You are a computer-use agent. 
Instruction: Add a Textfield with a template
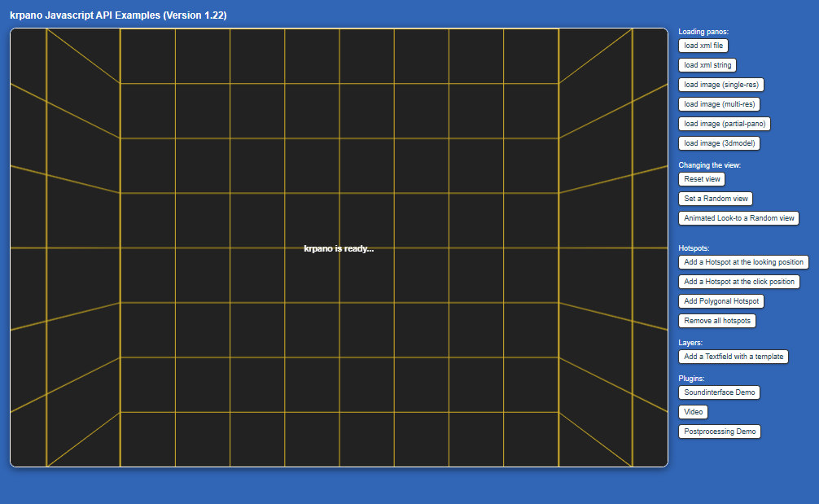tap(734, 357)
